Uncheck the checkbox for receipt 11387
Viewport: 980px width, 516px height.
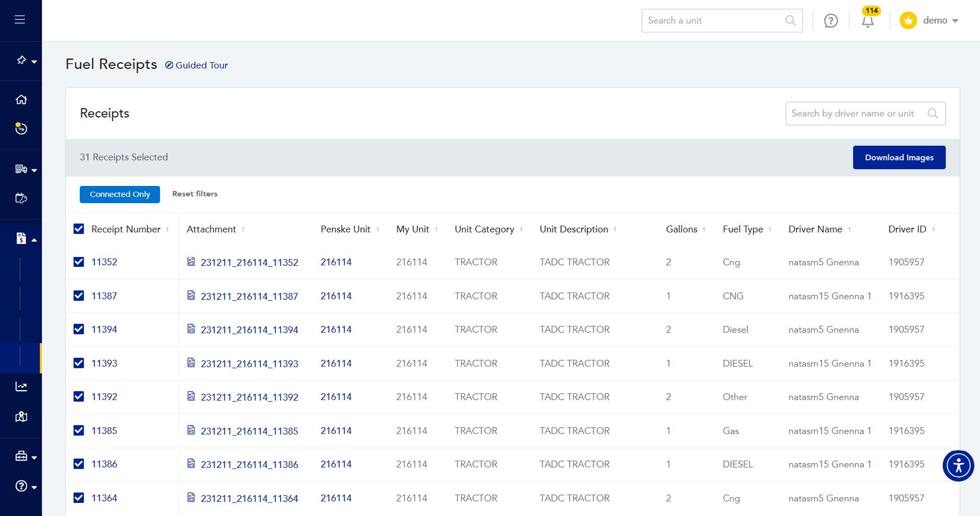[x=79, y=296]
